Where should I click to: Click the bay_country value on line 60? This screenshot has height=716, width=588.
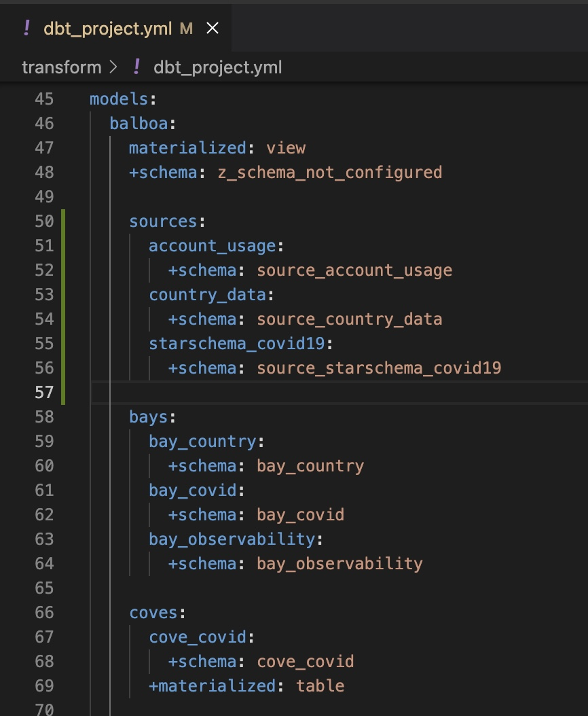click(310, 466)
